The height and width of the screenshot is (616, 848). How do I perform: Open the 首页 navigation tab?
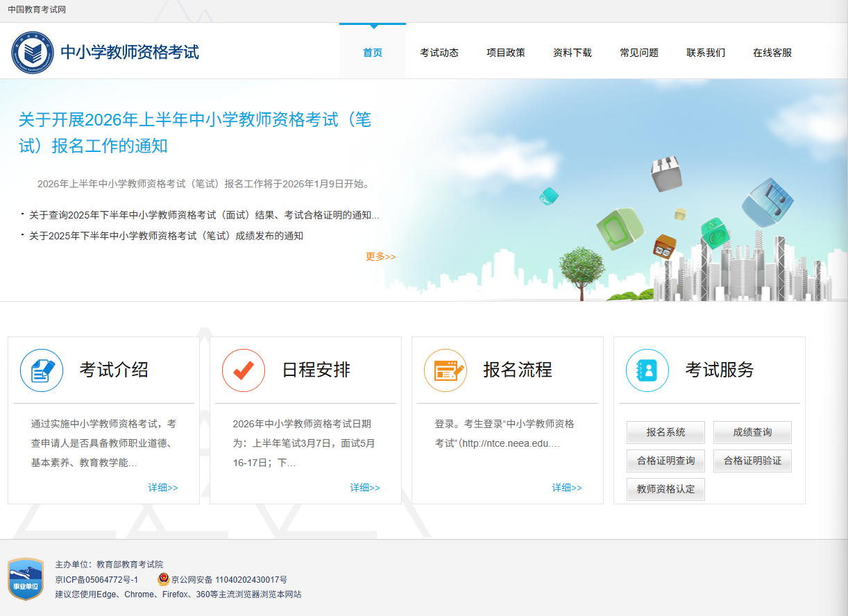pyautogui.click(x=373, y=53)
